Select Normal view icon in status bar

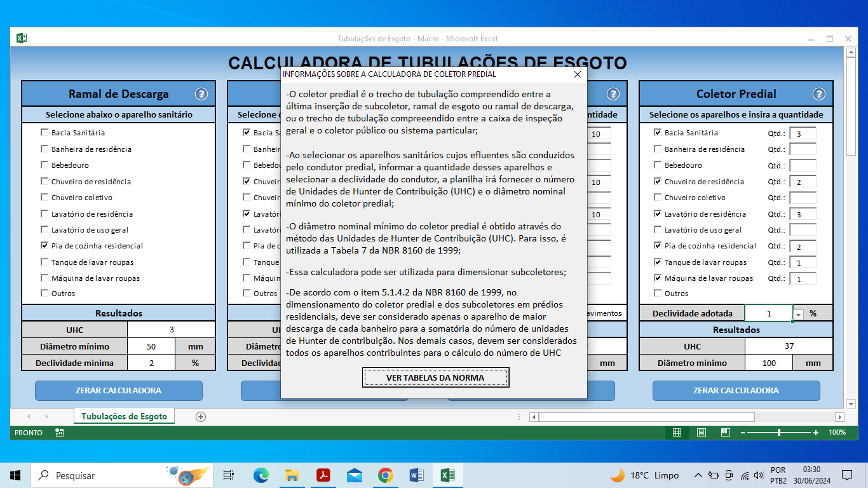coord(677,433)
